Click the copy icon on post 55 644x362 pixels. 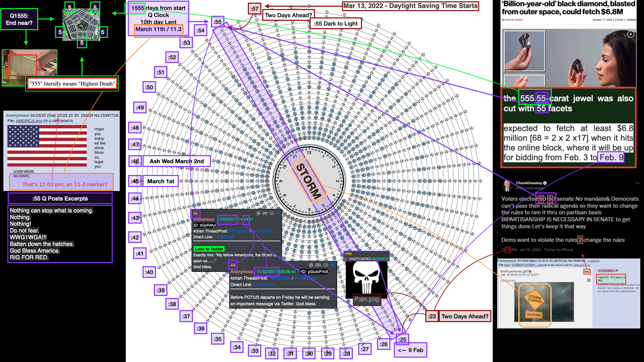point(258,213)
